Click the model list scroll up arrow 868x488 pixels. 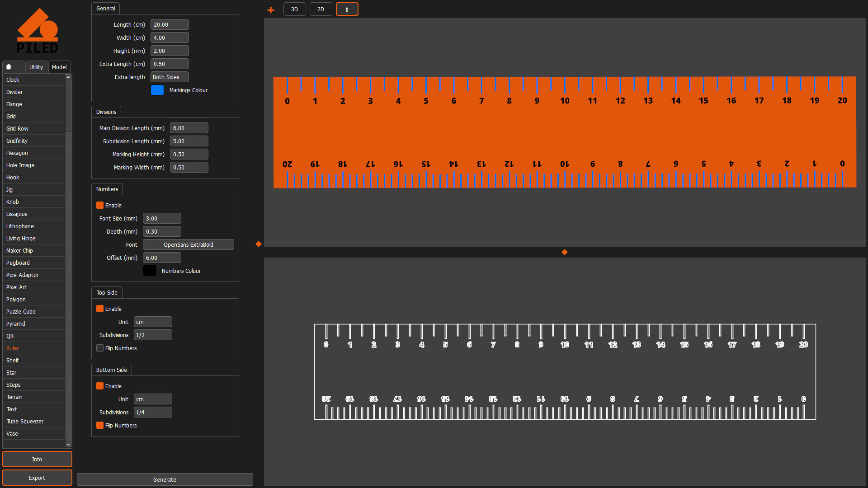[x=68, y=77]
